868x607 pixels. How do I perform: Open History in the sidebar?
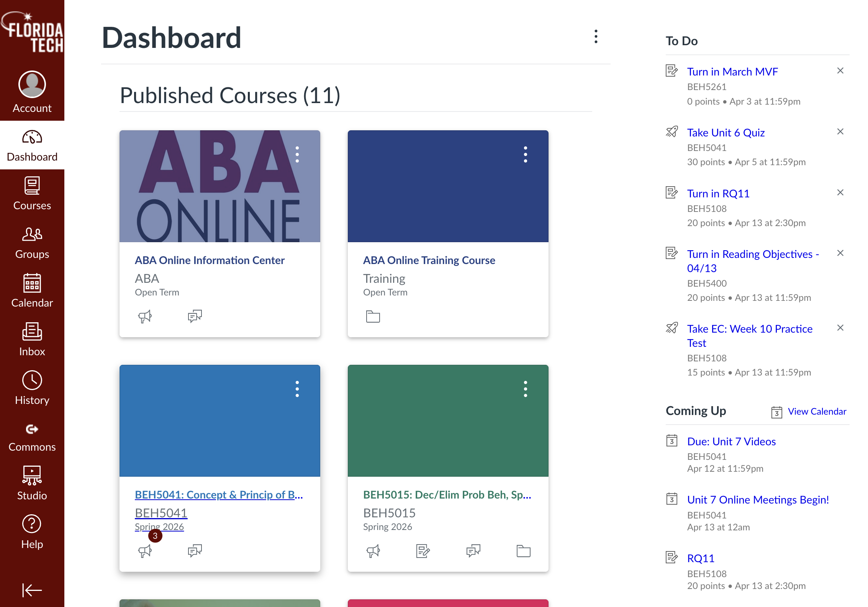32,388
